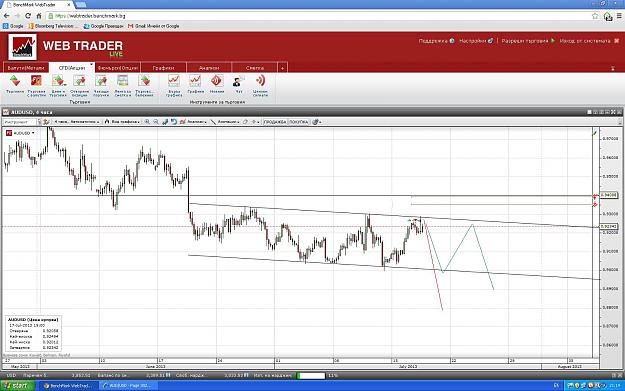Open the Chrome menu icon

pos(619,16)
